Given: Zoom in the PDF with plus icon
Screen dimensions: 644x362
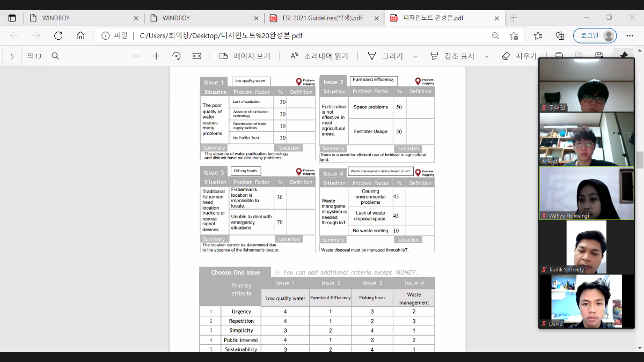Looking at the screenshot, I should 156,56.
